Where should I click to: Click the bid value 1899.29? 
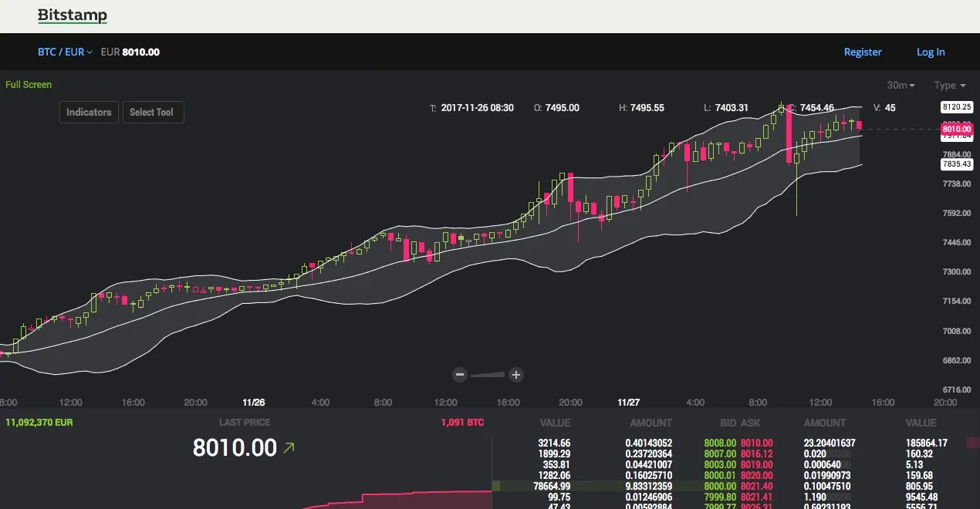tap(554, 454)
